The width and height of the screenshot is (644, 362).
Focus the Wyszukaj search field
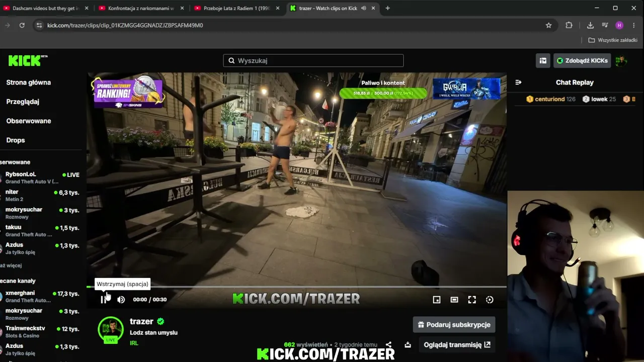click(x=313, y=60)
